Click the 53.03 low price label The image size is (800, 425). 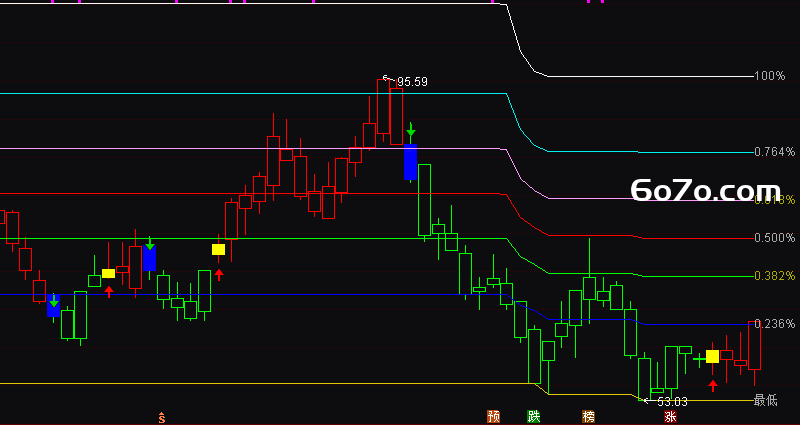(x=672, y=402)
